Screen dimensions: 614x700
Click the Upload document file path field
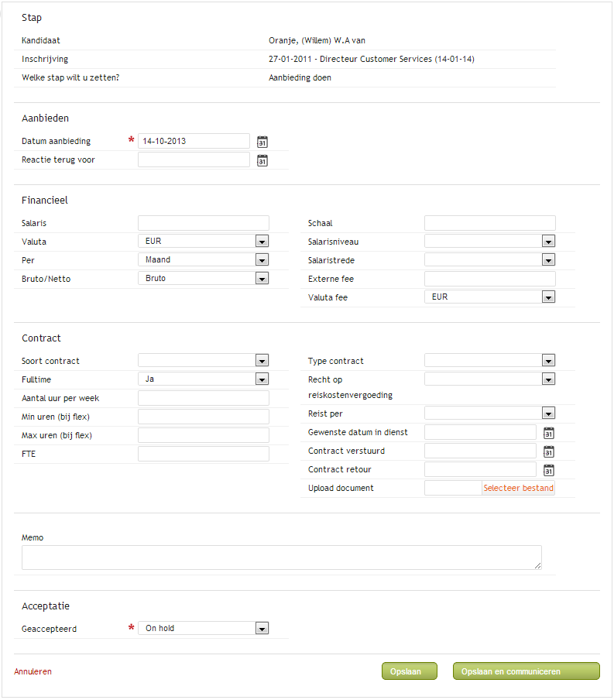(453, 488)
